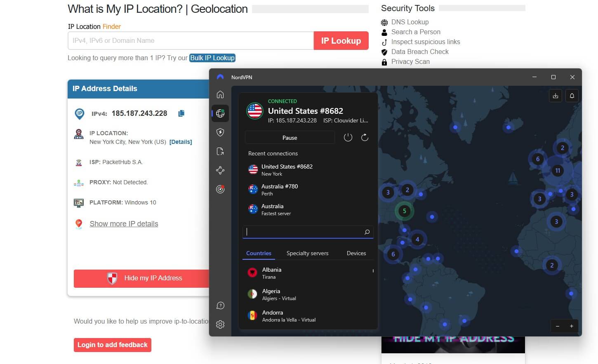Connect to Albania Tirana
The image size is (598, 364).
[308, 273]
